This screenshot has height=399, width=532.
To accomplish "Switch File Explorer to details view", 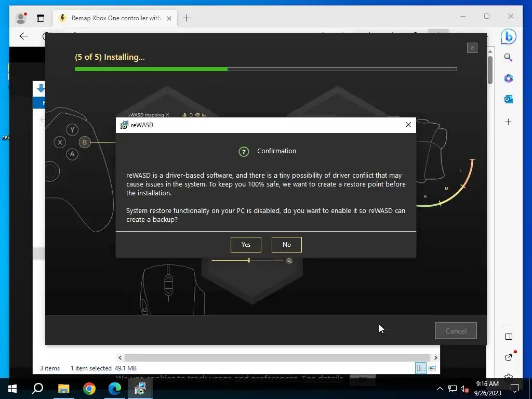I will (x=421, y=368).
